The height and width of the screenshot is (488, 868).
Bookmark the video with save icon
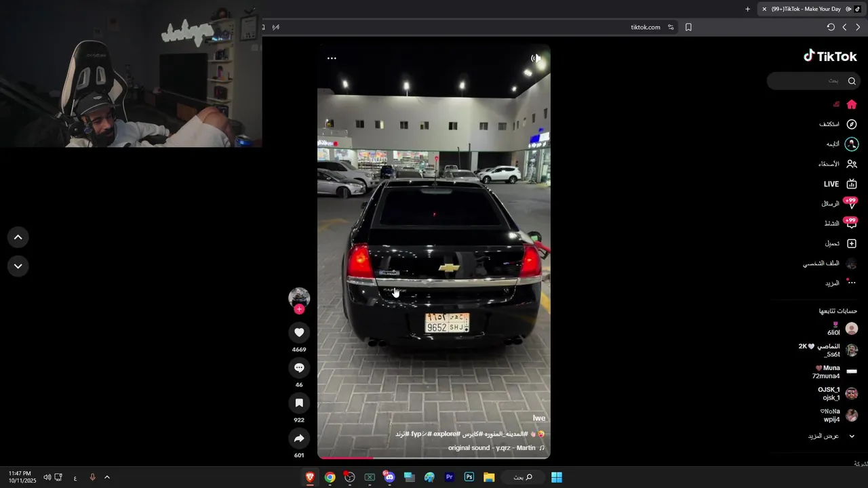[x=299, y=403]
